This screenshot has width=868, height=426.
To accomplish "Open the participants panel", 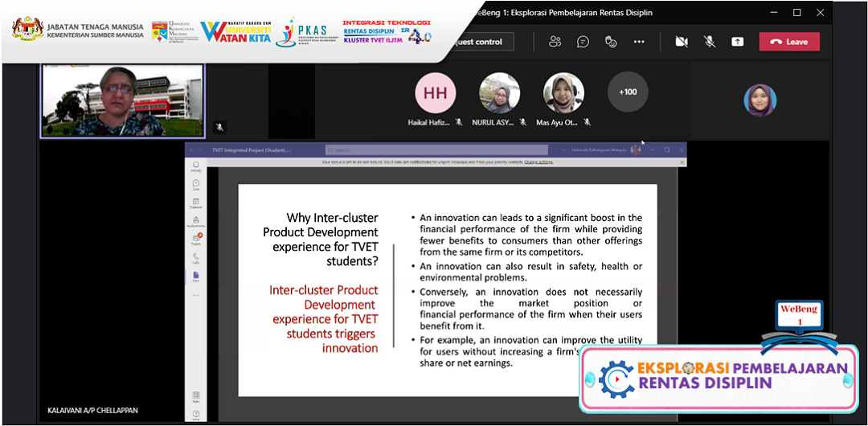I will tap(555, 42).
